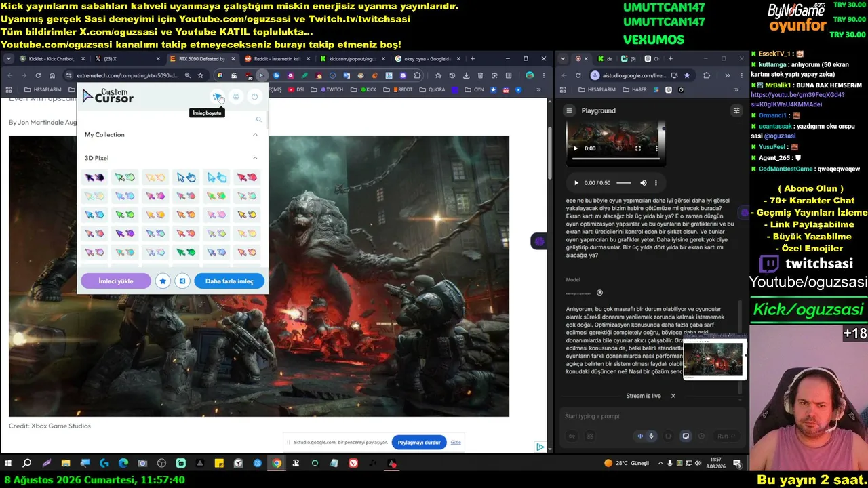Open the Windows Start menu

click(x=8, y=464)
